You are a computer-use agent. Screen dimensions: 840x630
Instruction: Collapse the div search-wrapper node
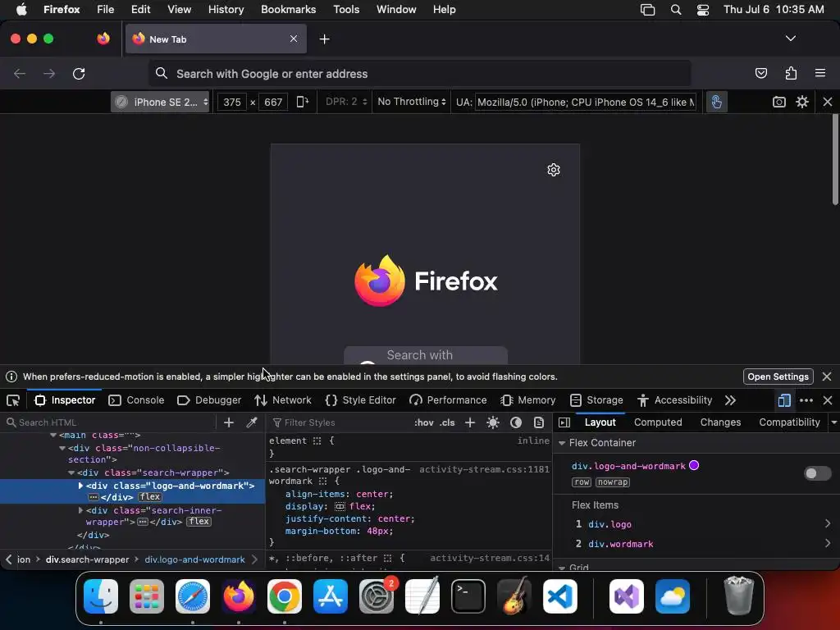(x=71, y=472)
